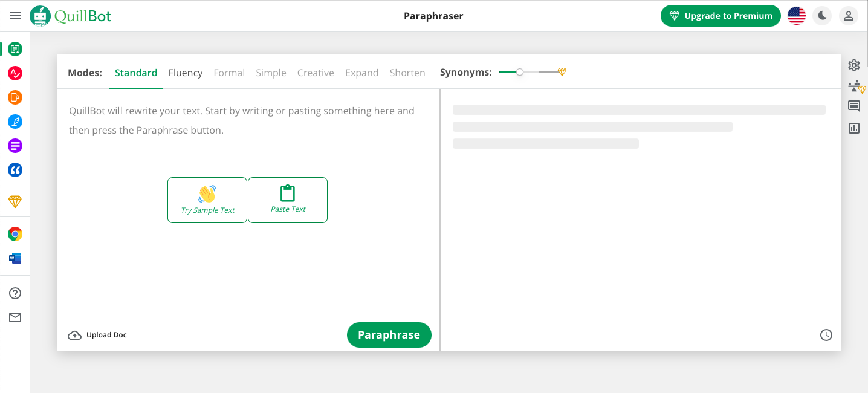Select the Formal mode tab

[229, 73]
